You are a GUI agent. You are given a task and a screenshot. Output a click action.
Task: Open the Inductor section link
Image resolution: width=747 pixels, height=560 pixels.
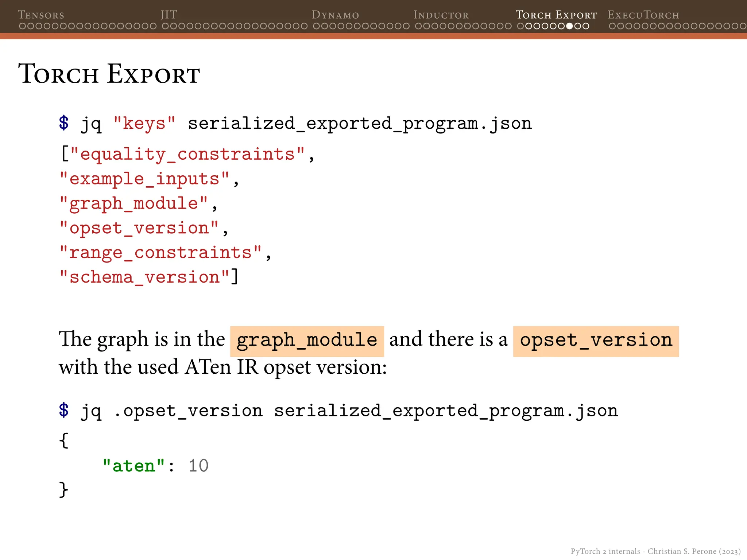[441, 15]
